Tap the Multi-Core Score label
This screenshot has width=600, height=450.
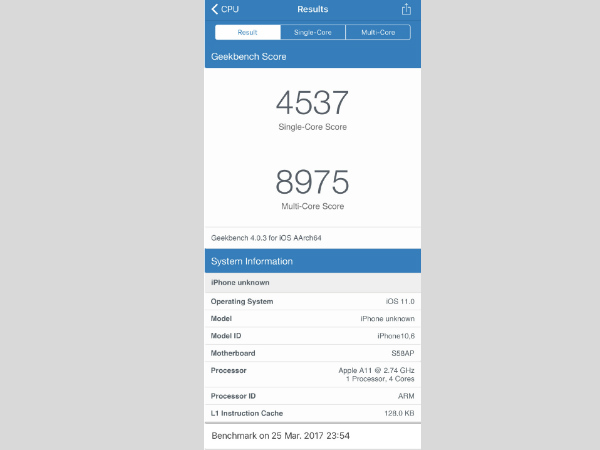click(x=313, y=206)
